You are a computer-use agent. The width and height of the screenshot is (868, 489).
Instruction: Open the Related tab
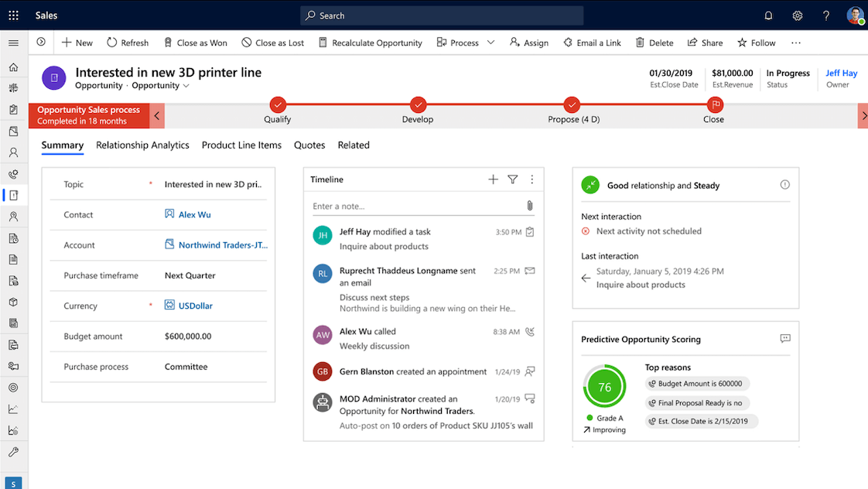pyautogui.click(x=354, y=145)
